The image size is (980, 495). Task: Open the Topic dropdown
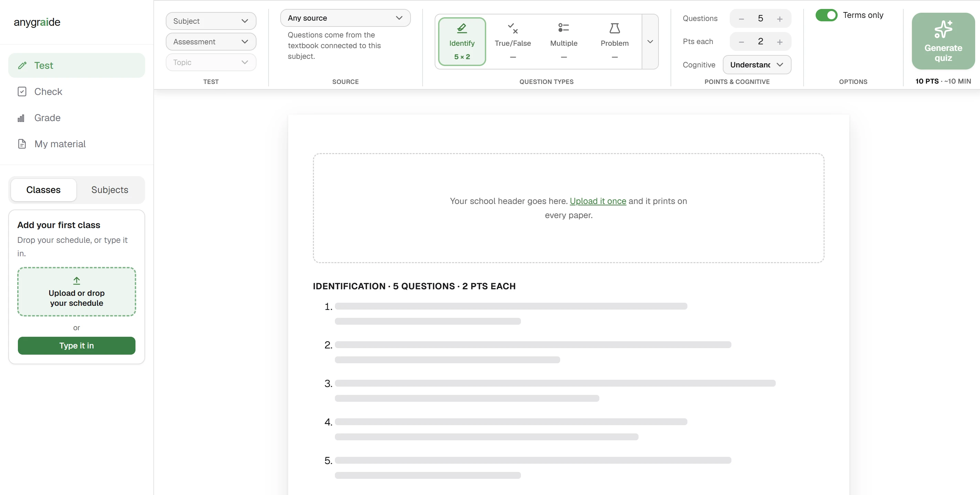click(x=211, y=62)
